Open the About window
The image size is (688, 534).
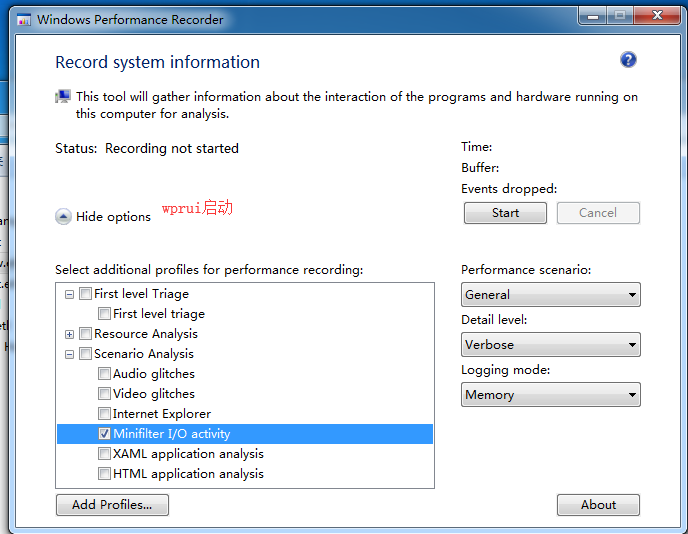[598, 505]
